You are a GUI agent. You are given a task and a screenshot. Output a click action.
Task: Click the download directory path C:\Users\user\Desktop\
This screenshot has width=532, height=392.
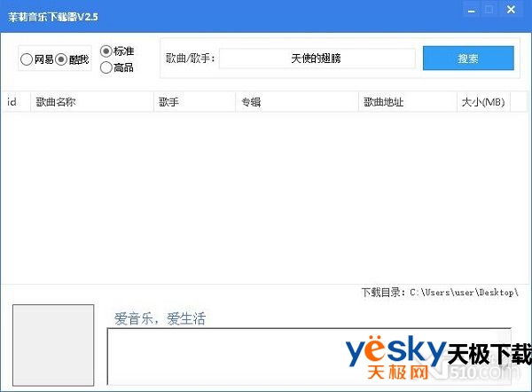click(464, 292)
